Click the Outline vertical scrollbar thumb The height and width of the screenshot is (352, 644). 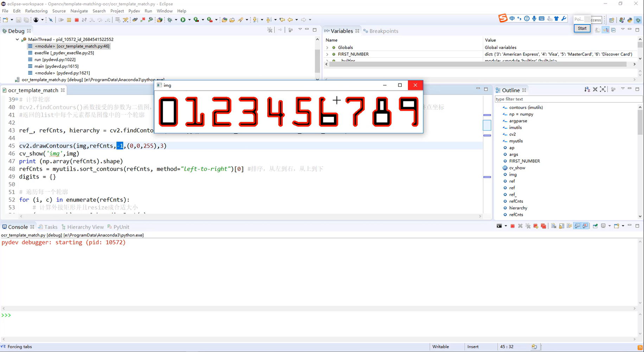point(640,122)
